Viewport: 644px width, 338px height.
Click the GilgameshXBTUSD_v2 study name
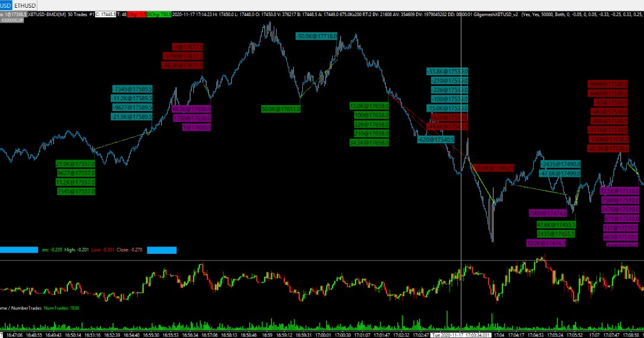point(497,14)
